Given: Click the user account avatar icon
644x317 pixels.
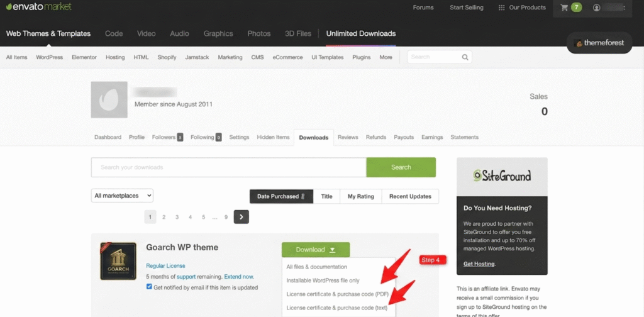Looking at the screenshot, I should point(597,8).
